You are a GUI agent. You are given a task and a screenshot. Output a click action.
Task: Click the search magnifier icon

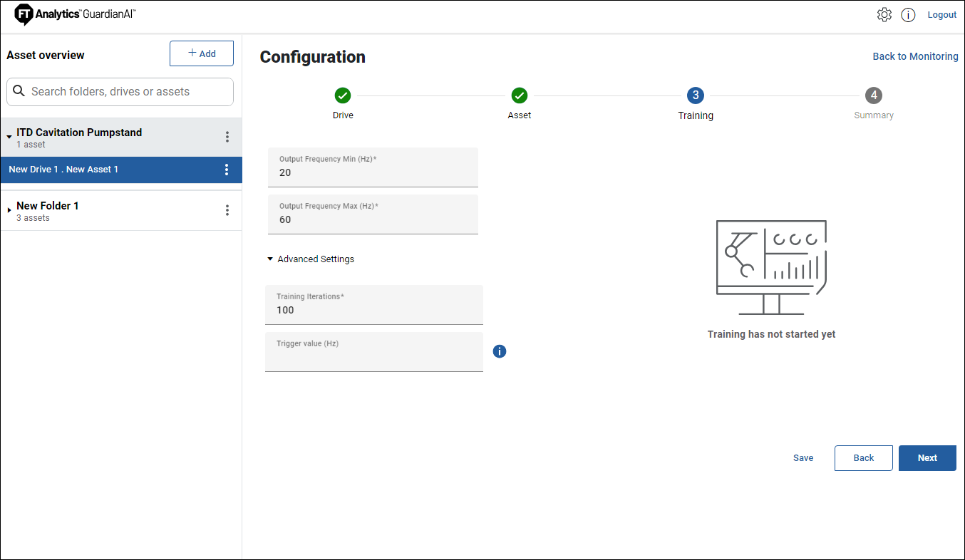tap(19, 91)
